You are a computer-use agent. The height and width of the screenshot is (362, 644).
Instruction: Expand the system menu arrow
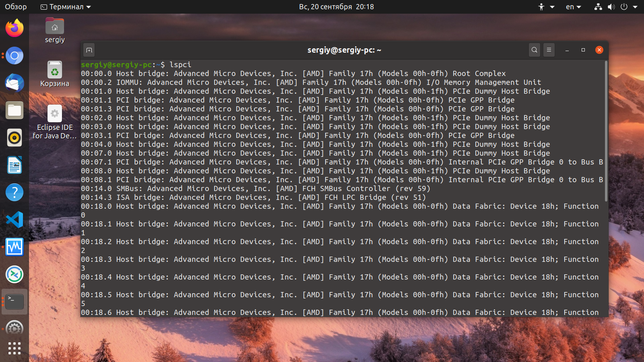[635, 7]
